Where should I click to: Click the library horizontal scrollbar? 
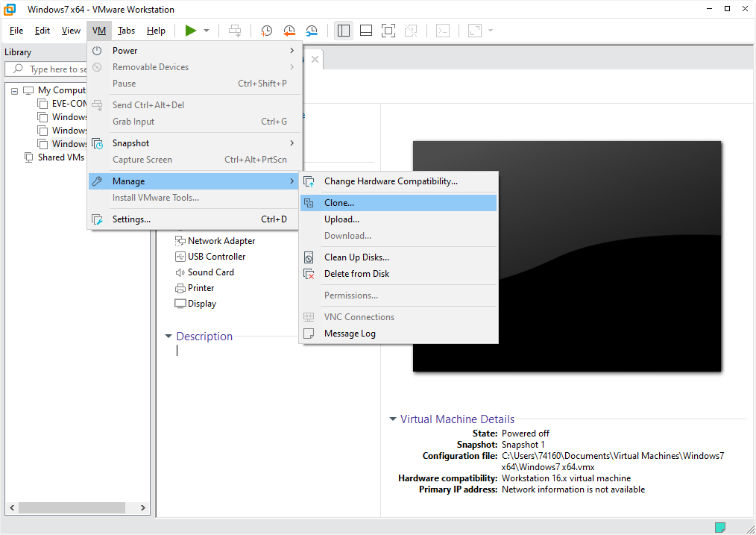[x=72, y=507]
